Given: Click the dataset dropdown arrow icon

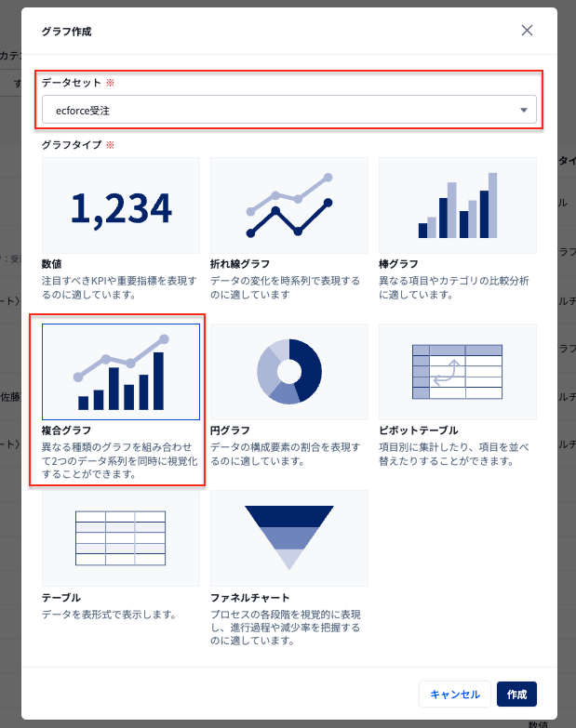Looking at the screenshot, I should [524, 110].
